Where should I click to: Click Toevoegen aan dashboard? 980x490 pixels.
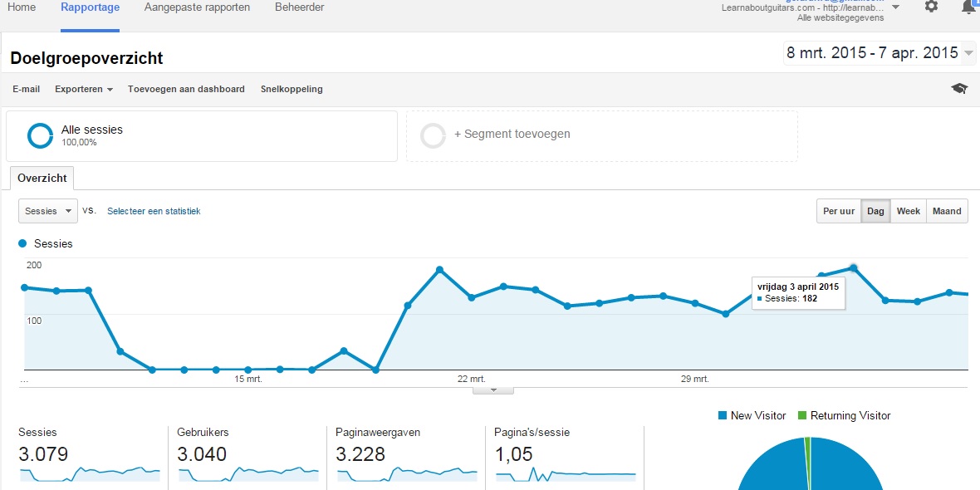(186, 90)
